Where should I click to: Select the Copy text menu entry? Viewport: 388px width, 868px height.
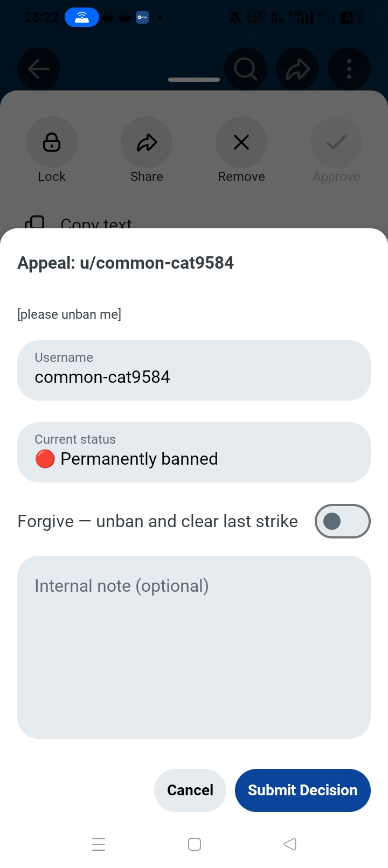pos(96,223)
